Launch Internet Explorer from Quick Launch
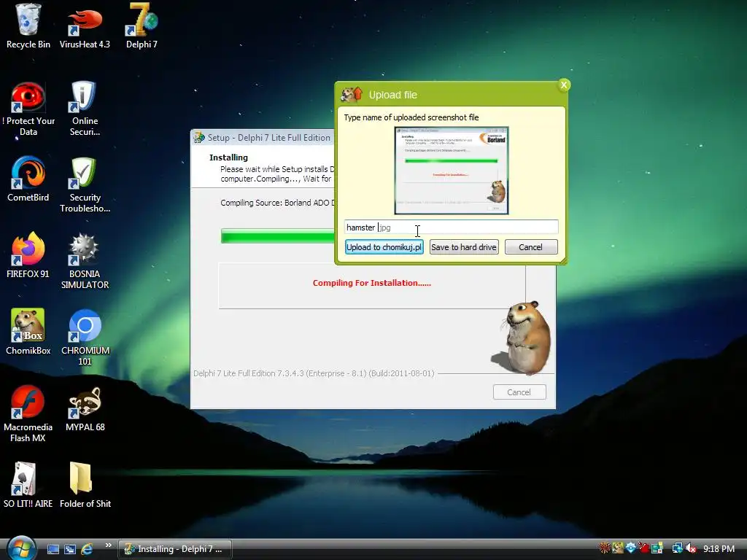The image size is (747, 560). [87, 549]
